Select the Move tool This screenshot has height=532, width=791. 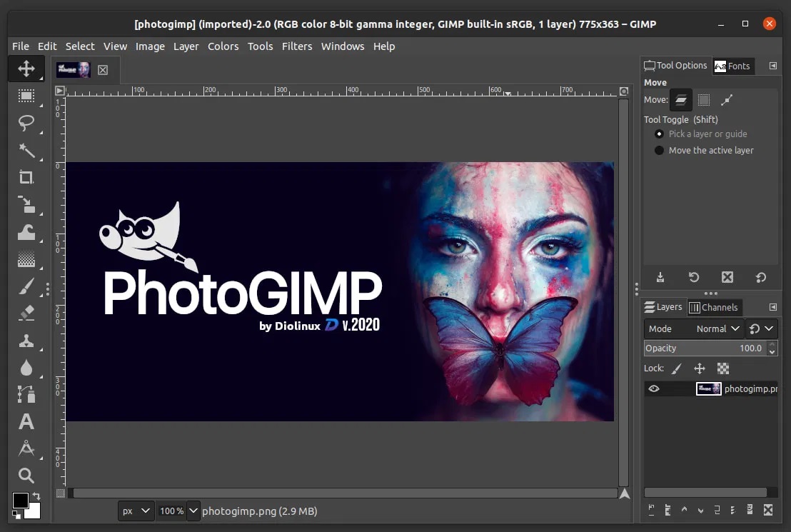[x=26, y=69]
